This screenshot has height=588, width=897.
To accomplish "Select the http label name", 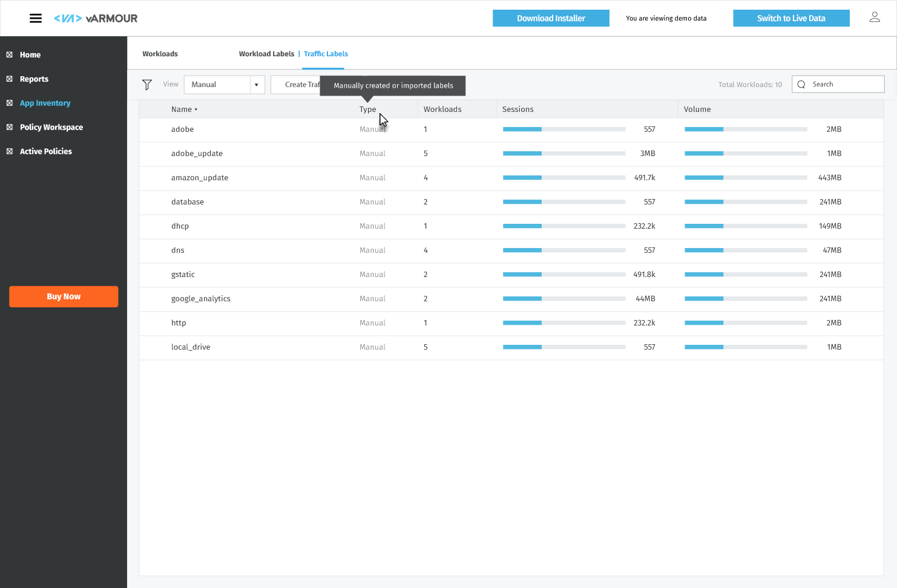I will [179, 323].
